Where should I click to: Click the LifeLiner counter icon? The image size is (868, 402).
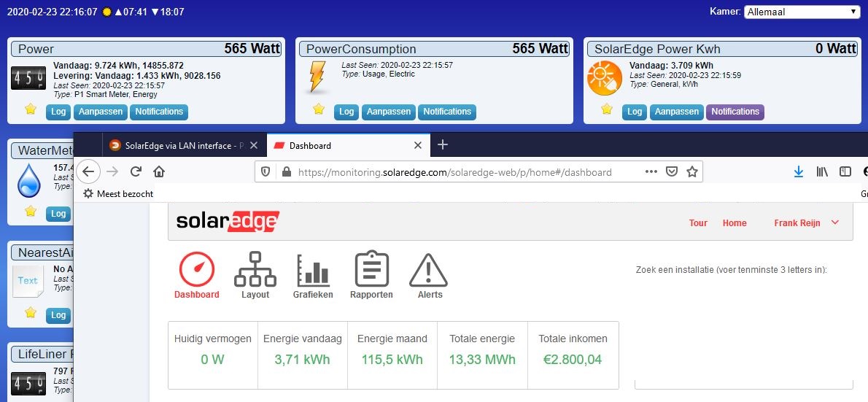[28, 384]
